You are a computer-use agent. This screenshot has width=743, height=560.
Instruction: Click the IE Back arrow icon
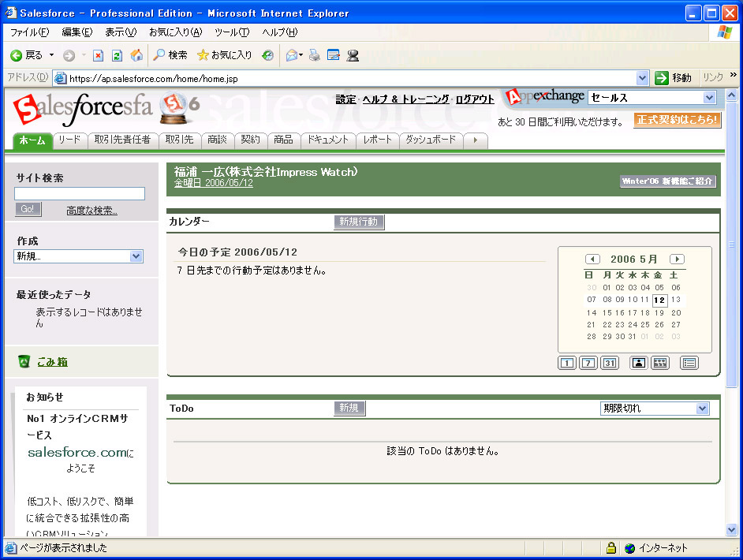(x=16, y=55)
